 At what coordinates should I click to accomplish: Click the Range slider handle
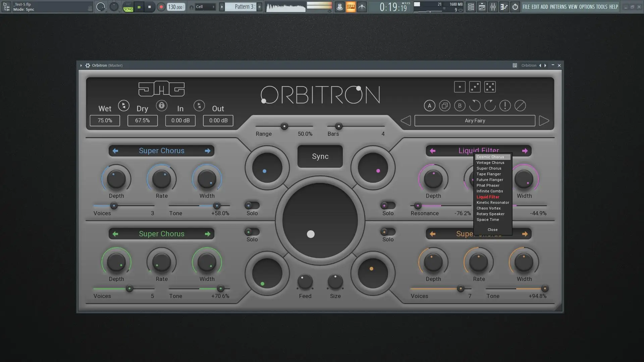coord(284,126)
